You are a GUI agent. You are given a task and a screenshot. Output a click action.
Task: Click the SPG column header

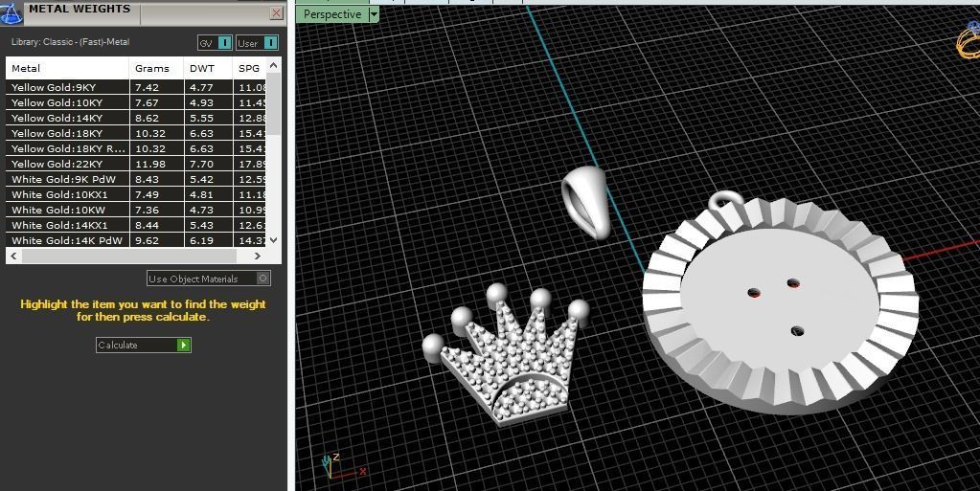point(249,68)
